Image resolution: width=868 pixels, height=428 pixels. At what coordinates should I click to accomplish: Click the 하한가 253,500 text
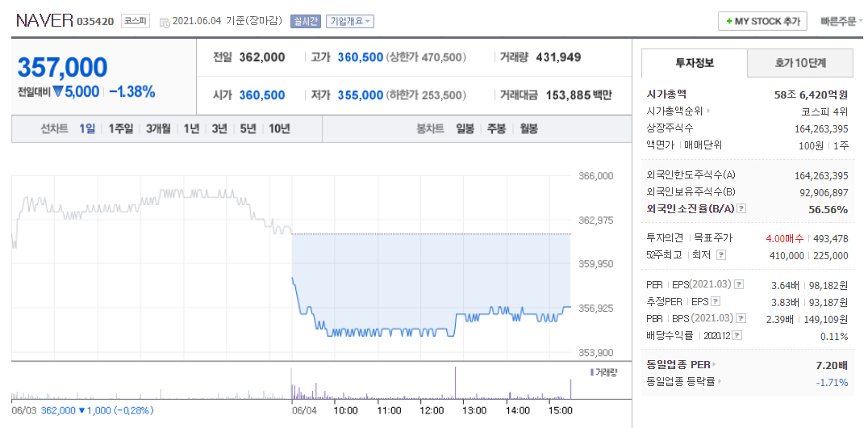point(426,95)
